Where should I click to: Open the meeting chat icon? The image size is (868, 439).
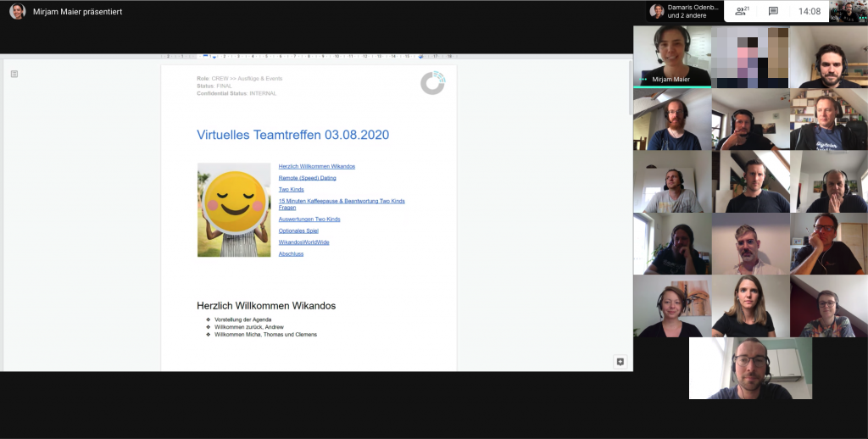coord(773,11)
